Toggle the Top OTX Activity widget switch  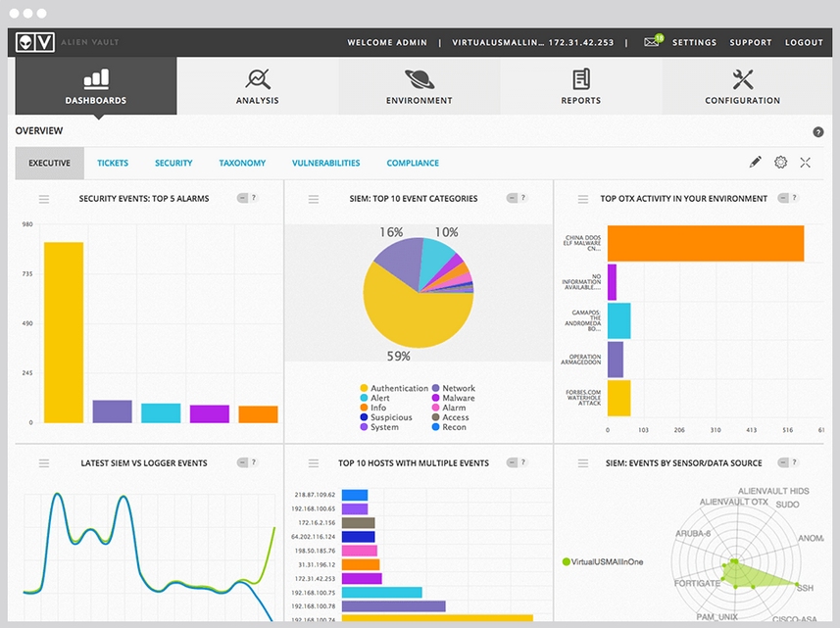point(783,198)
